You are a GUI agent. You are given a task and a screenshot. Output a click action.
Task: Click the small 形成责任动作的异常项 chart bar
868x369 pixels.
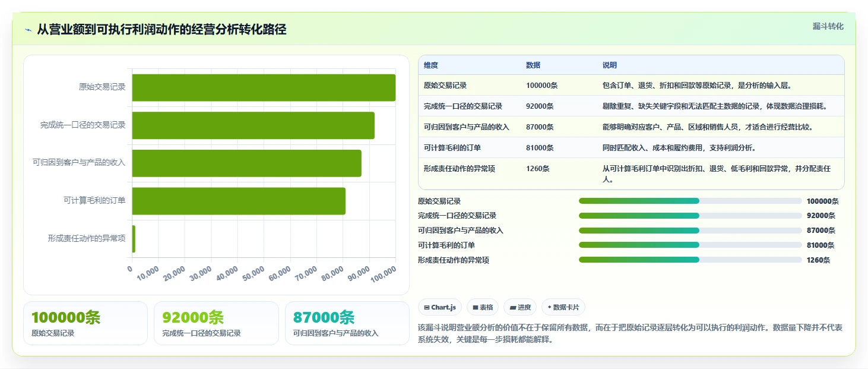point(134,239)
